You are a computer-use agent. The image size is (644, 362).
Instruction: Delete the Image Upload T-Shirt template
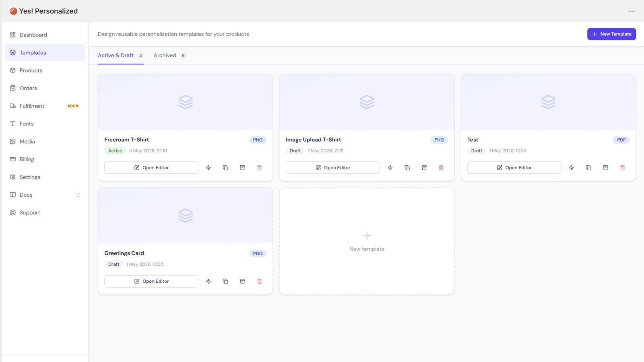point(441,168)
